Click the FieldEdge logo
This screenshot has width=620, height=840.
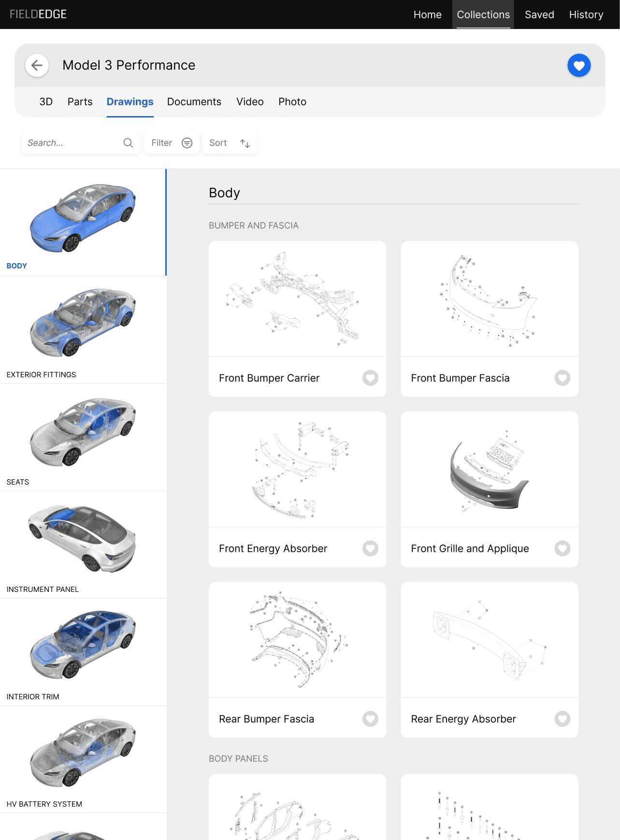(38, 15)
